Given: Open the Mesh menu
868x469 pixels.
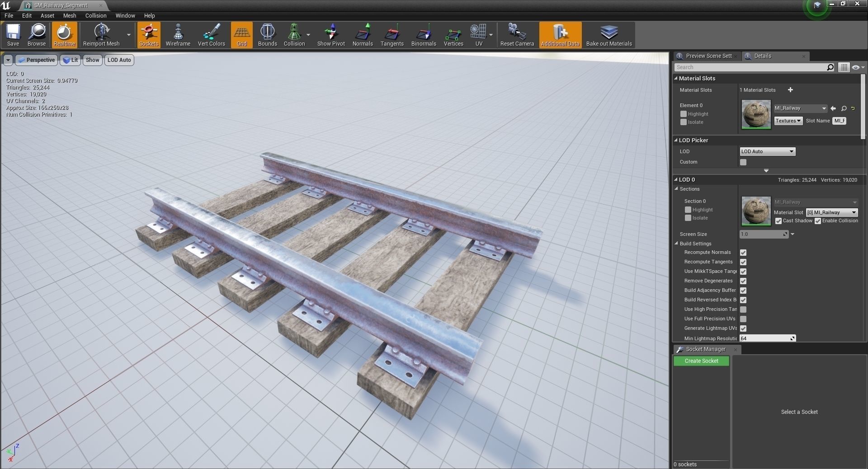Looking at the screenshot, I should pyautogui.click(x=69, y=15).
